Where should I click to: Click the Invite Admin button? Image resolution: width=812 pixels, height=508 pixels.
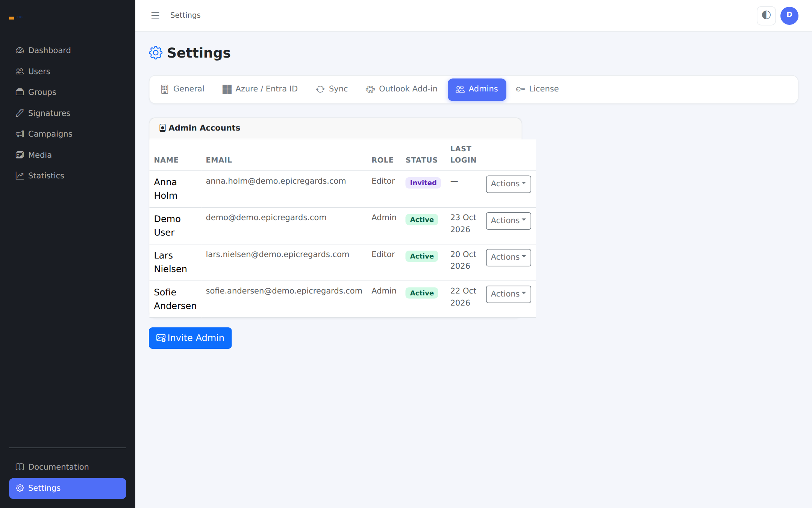[x=190, y=338]
